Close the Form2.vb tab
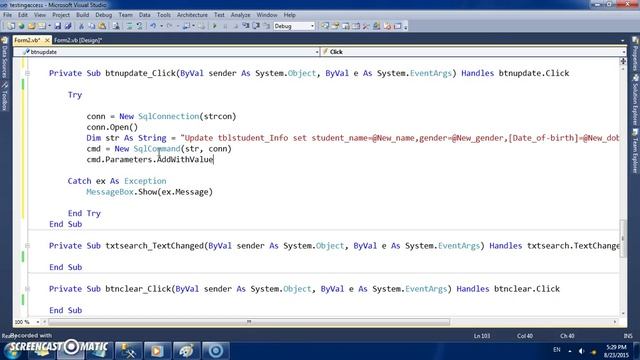640x360 pixels. pyautogui.click(x=47, y=40)
